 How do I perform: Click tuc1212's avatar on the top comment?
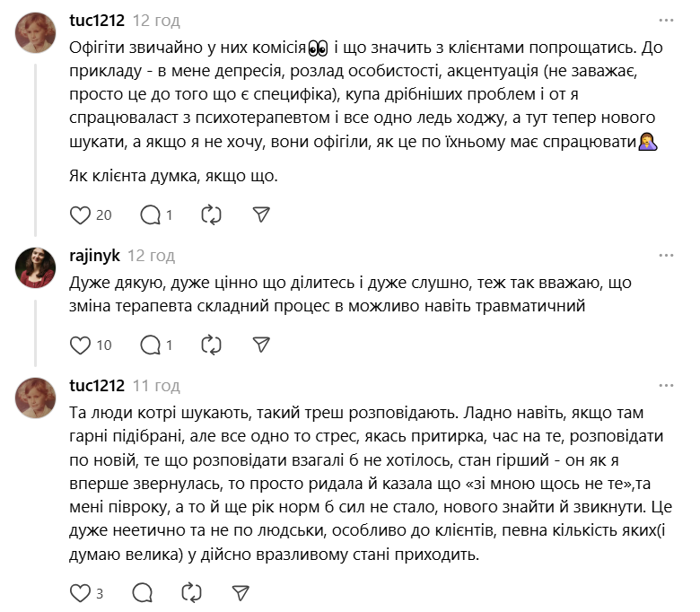37,33
